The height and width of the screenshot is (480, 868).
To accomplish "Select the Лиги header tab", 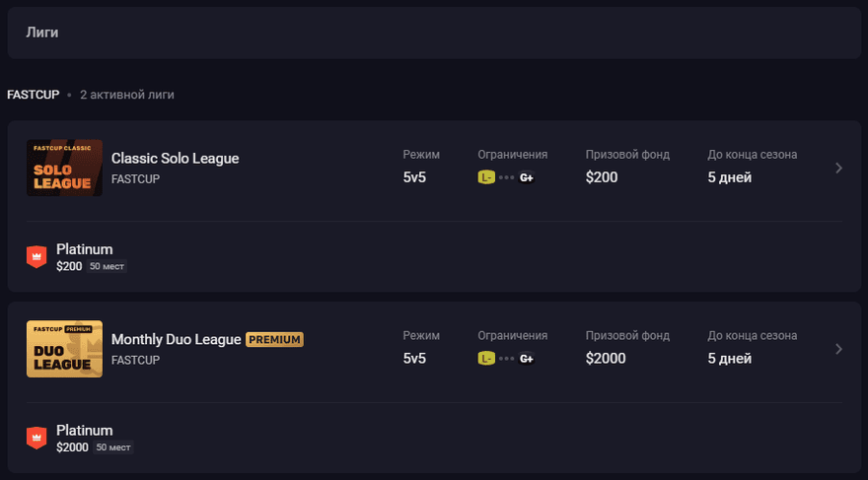I will (42, 33).
